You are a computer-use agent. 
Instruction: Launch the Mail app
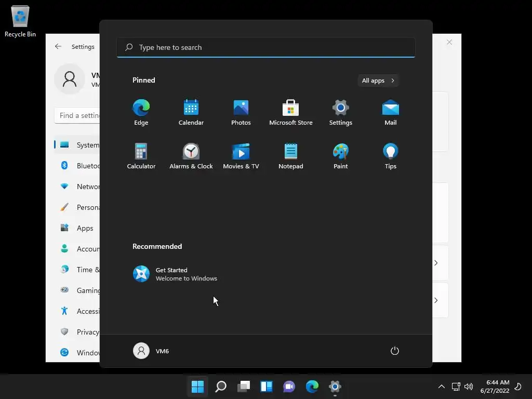coord(391,112)
